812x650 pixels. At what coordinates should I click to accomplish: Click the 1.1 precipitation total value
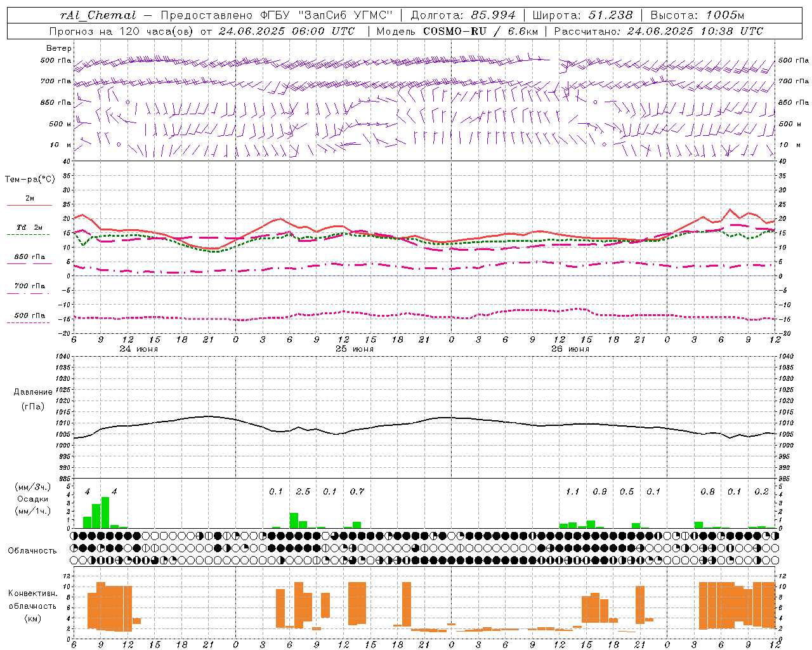pyautogui.click(x=573, y=492)
